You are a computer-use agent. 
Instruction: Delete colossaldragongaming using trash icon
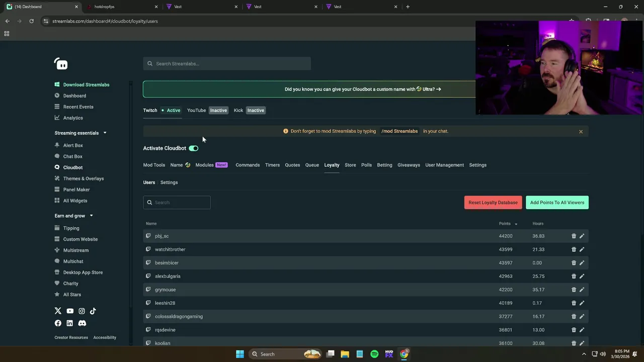point(574,316)
